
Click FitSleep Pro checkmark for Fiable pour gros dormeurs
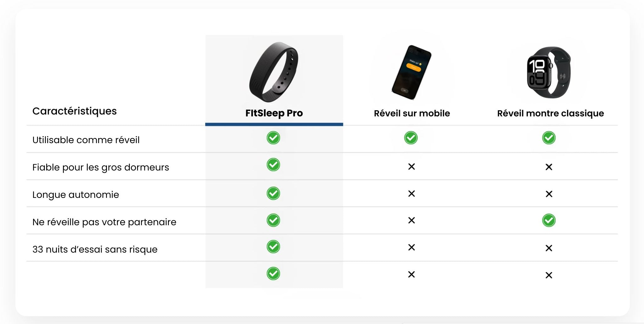coord(273,165)
